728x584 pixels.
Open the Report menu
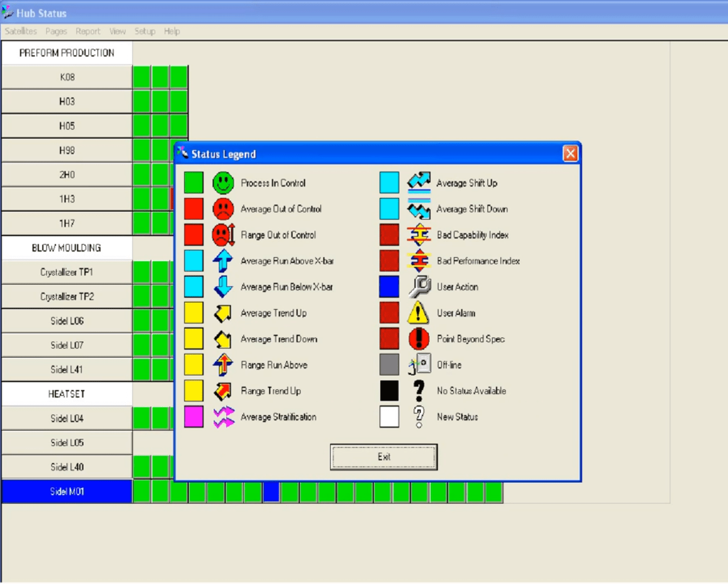tap(88, 31)
